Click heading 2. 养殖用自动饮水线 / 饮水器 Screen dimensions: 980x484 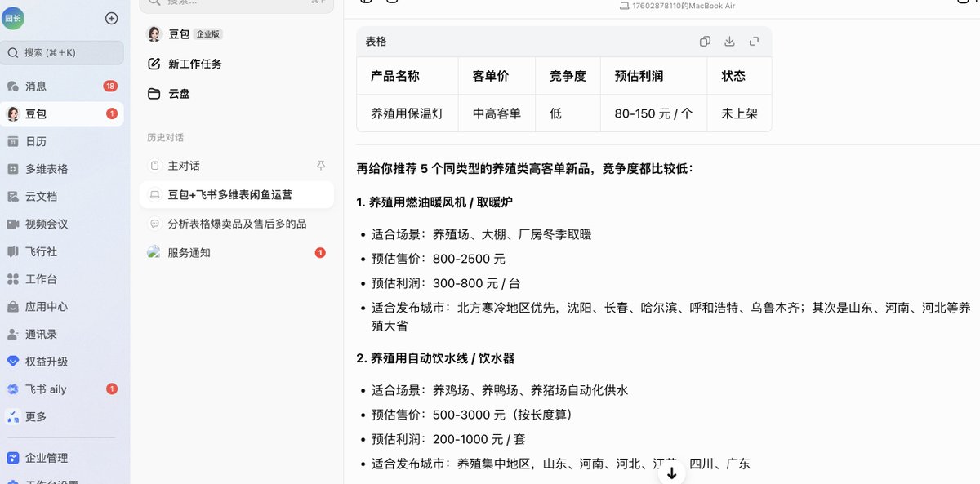tap(435, 358)
